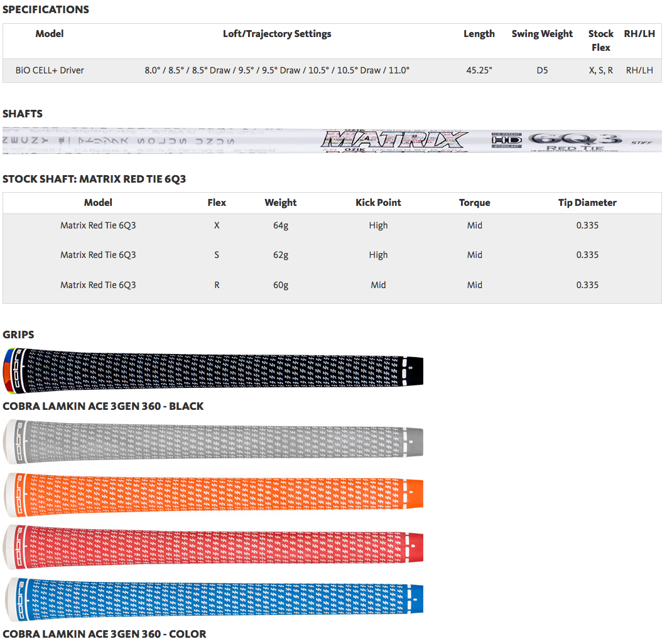
Task: Click the High kick point in the 64g row
Action: (x=378, y=226)
